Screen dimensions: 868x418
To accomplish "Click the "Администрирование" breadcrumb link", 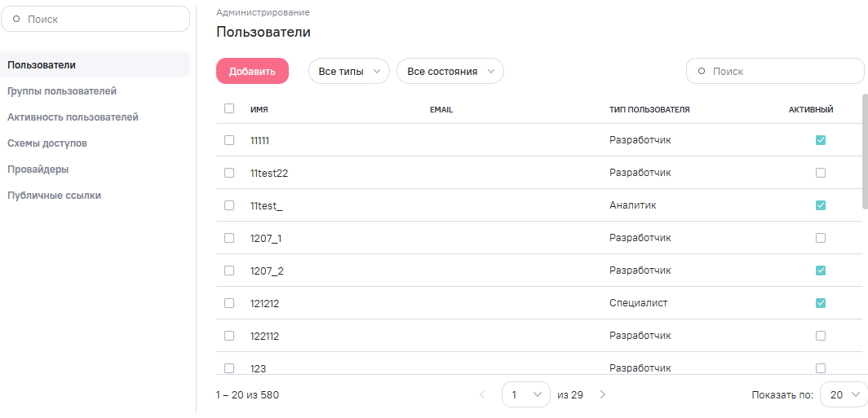I will pos(263,12).
